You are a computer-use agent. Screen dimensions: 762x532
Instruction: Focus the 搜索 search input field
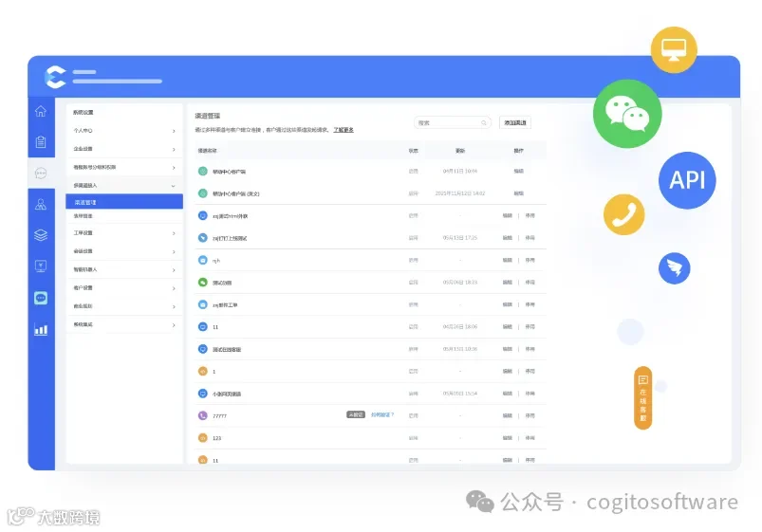click(x=452, y=123)
